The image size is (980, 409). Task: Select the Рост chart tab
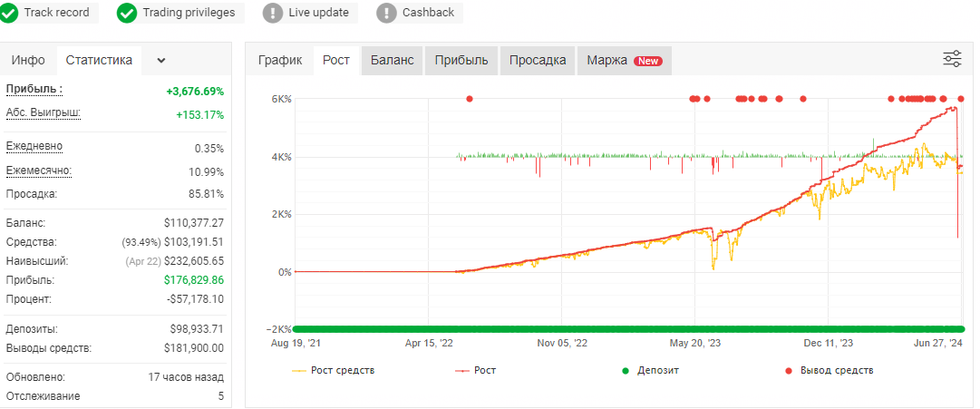(336, 61)
